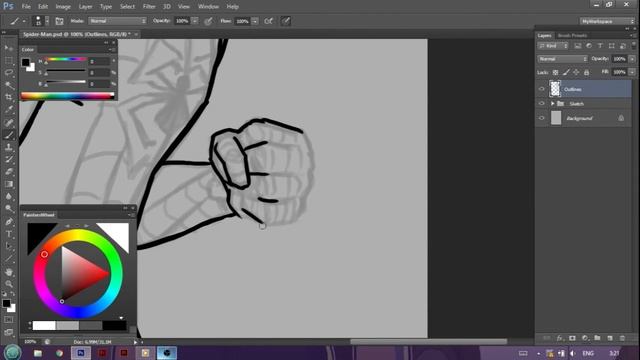Open layer style fx menu

(x=560, y=338)
